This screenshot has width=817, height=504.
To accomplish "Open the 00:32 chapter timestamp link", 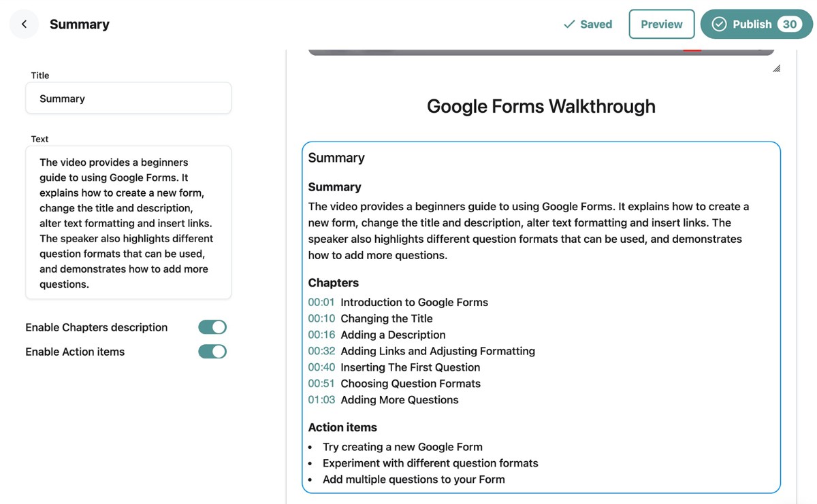I will pyautogui.click(x=321, y=351).
